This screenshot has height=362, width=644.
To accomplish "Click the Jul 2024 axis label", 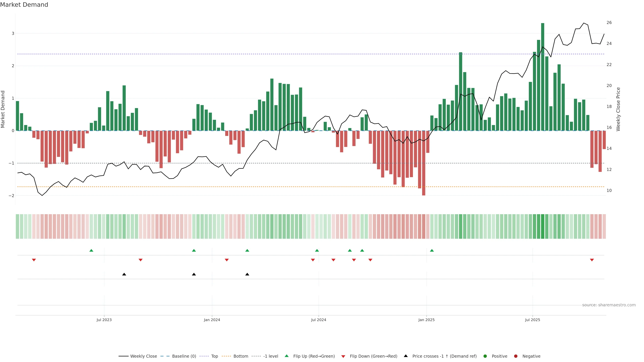I will (318, 320).
